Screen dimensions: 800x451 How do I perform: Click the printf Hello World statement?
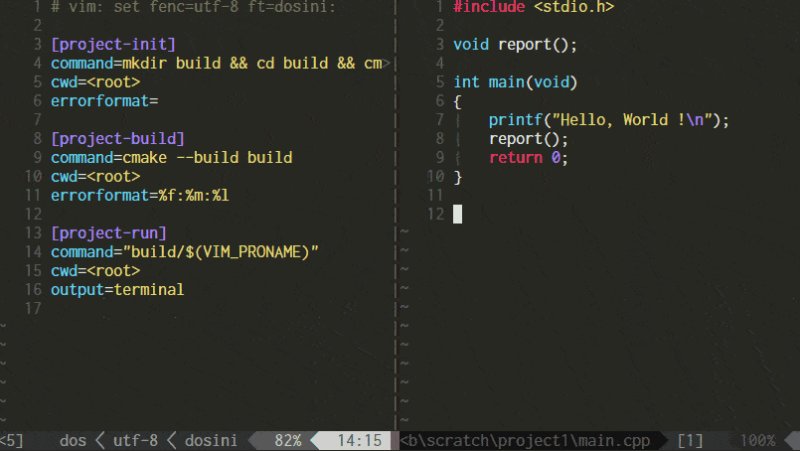click(x=609, y=120)
